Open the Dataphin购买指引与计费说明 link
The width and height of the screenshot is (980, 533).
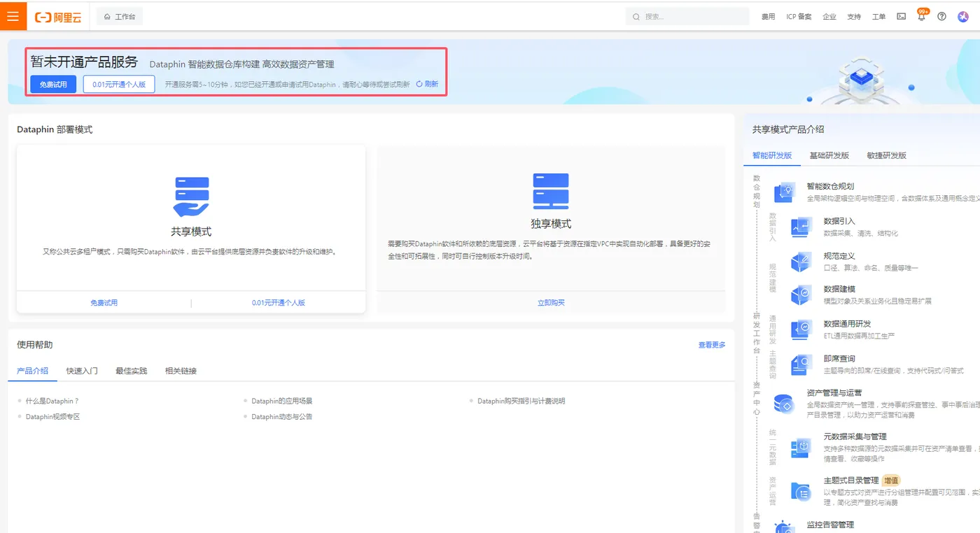[521, 401]
